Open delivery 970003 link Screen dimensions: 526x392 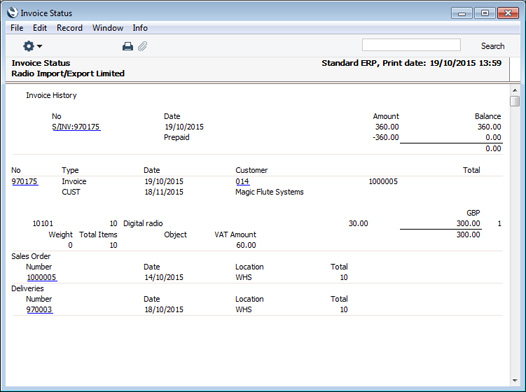(39, 310)
